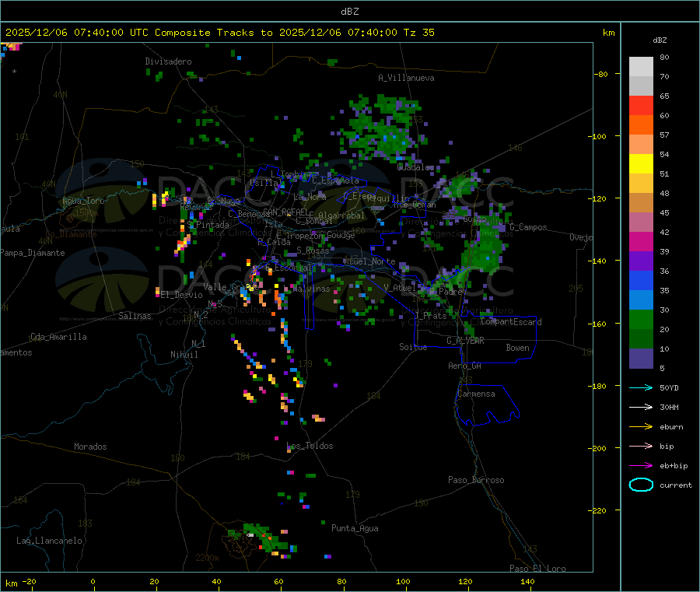Click the 'Cda_Amarilla' map label
This screenshot has height=592, width=700.
click(58, 337)
